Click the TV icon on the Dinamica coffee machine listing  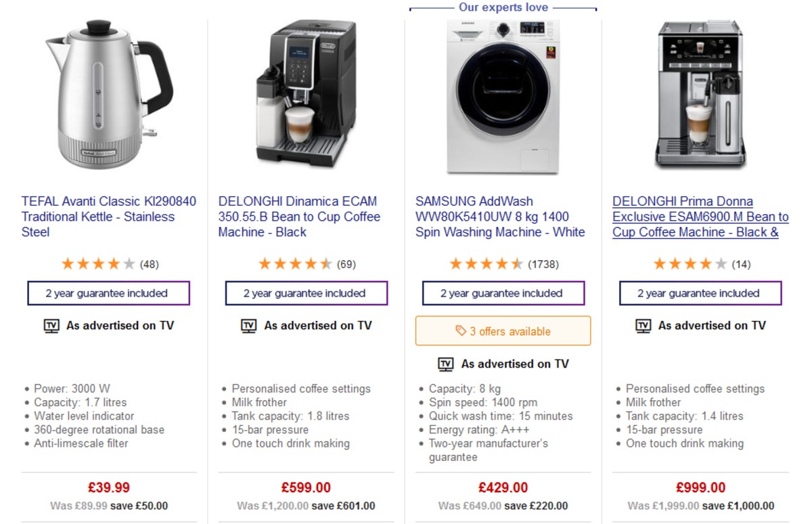[x=248, y=326]
